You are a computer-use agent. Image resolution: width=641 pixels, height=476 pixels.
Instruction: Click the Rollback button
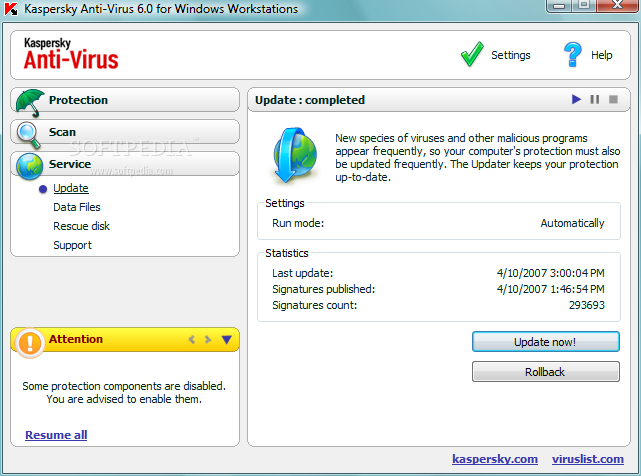coord(546,372)
